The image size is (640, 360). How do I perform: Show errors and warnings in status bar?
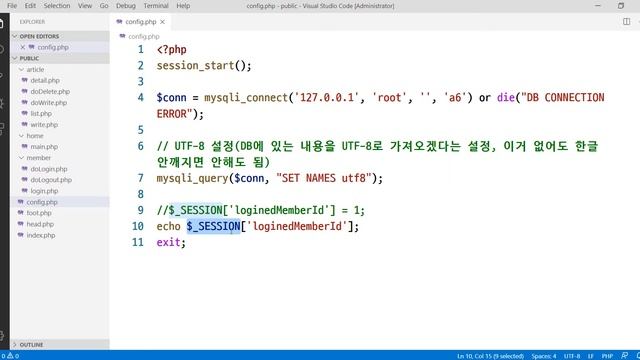pyautogui.click(x=10, y=356)
